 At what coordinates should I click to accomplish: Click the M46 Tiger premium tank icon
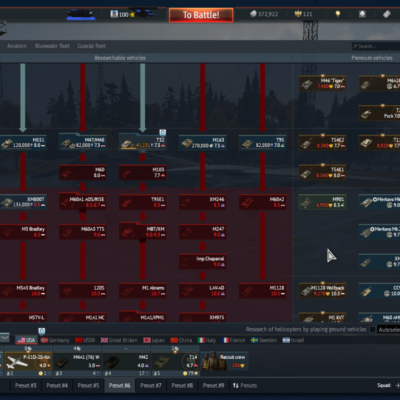(307, 84)
